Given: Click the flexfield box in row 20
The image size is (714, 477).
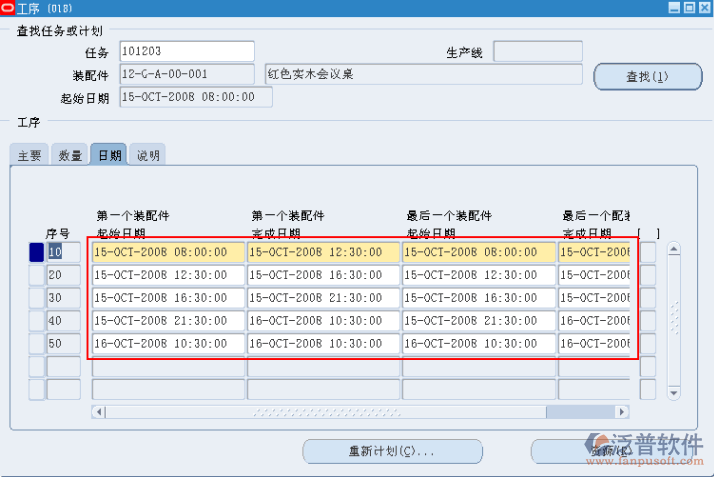Looking at the screenshot, I should tap(648, 275).
